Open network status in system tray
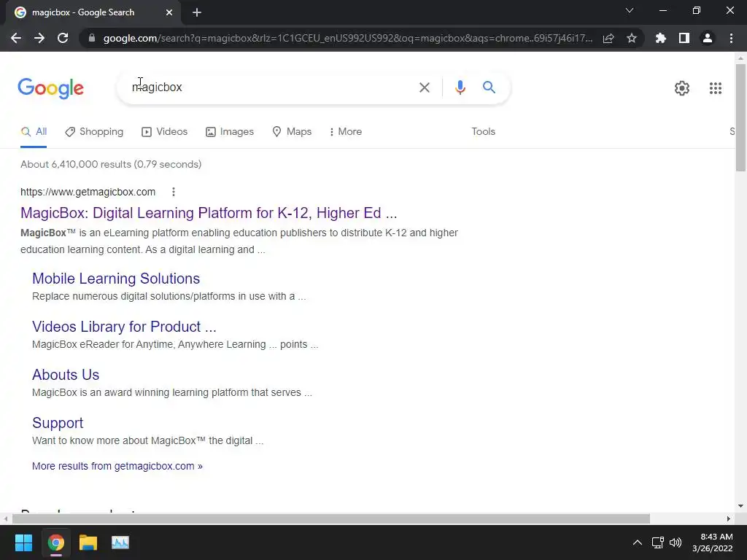The width and height of the screenshot is (747, 560). [x=658, y=542]
